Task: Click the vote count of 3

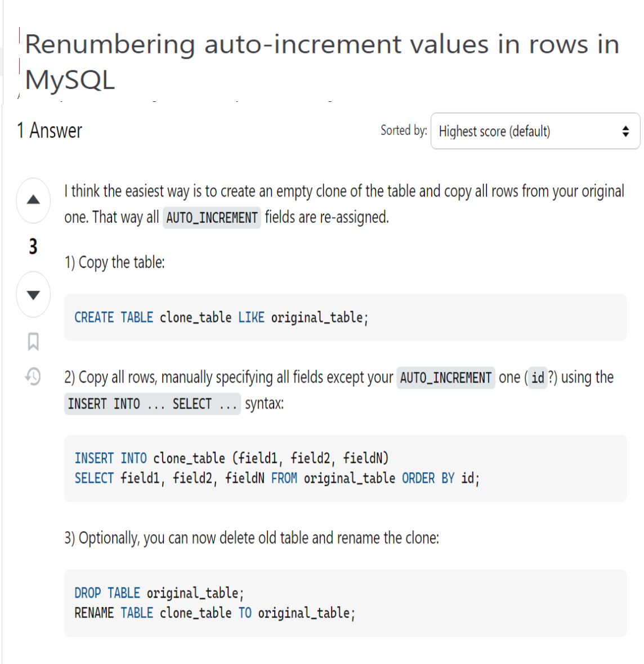Action: click(x=33, y=246)
